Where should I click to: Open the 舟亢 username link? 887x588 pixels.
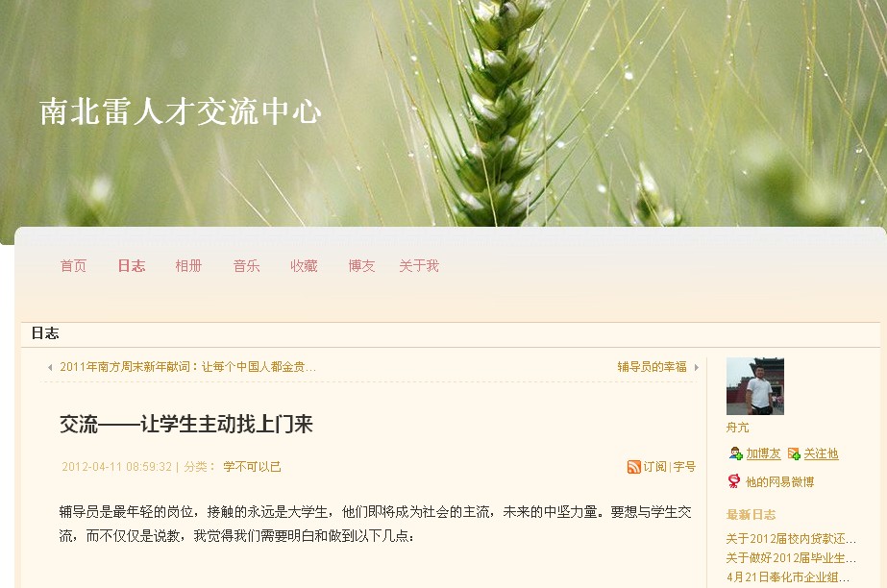tap(738, 428)
